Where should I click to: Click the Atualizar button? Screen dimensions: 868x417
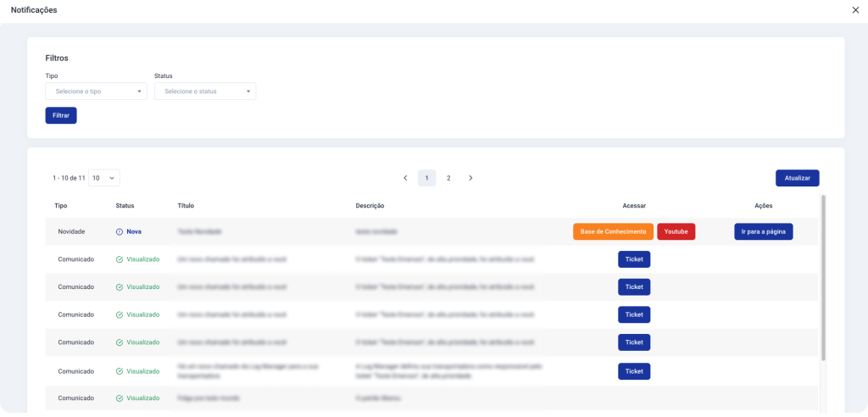[x=797, y=178]
